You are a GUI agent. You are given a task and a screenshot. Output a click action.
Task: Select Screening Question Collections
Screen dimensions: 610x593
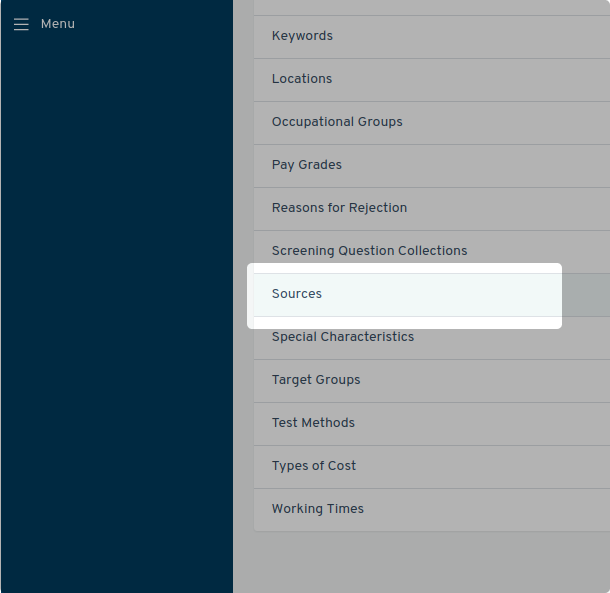coord(369,251)
